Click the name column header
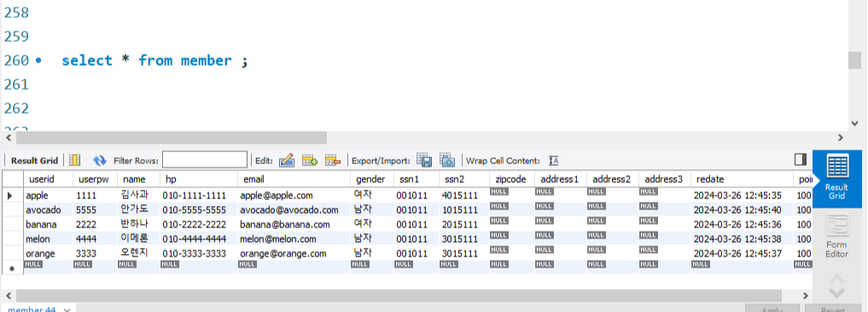868x312 pixels. pos(138,179)
